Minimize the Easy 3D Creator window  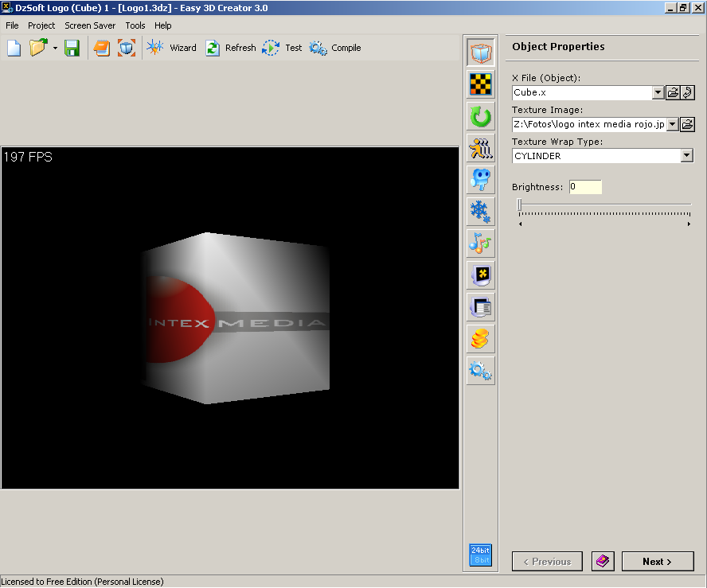click(x=671, y=8)
